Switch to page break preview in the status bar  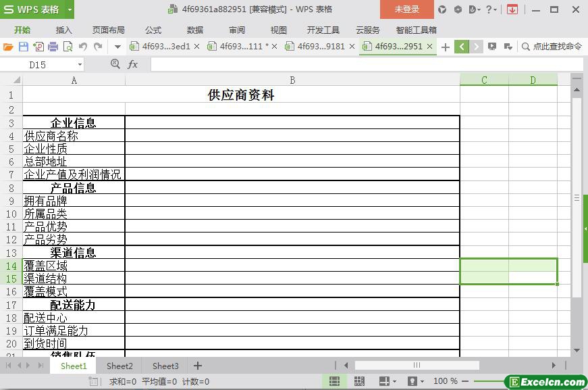pyautogui.click(x=359, y=381)
